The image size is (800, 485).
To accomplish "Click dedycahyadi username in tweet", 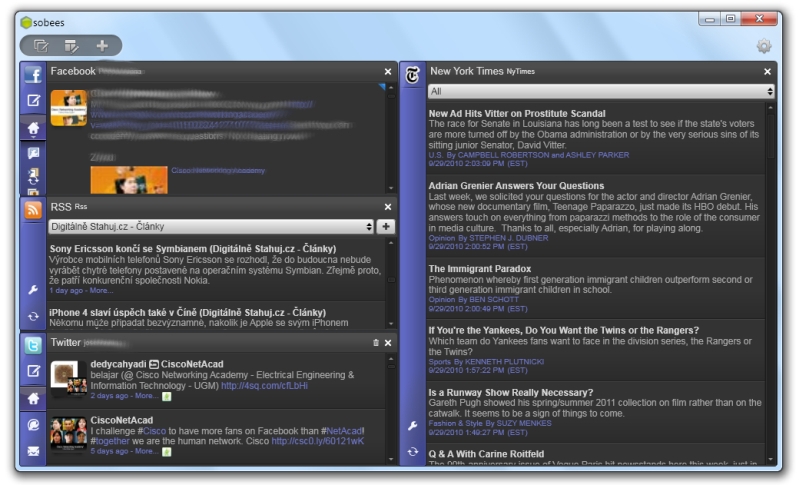I will tap(118, 364).
